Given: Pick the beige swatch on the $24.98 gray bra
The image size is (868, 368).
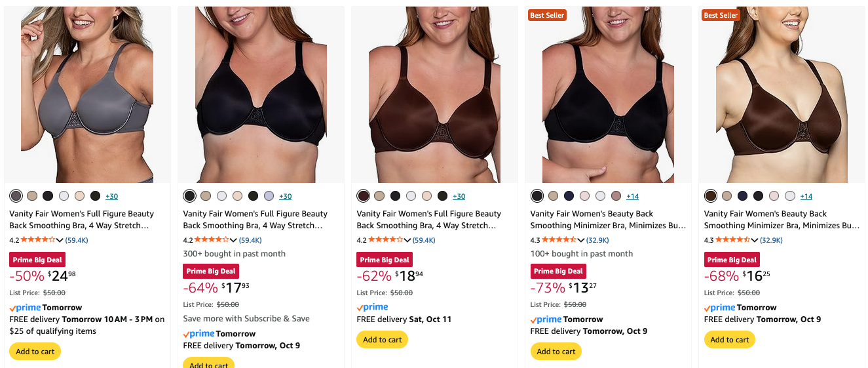Looking at the screenshot, I should [31, 196].
